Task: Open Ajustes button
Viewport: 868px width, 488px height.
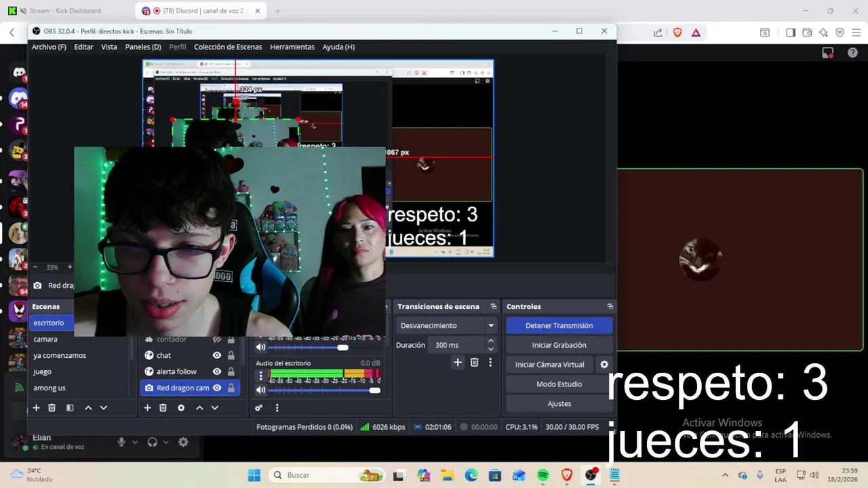Action: point(559,404)
